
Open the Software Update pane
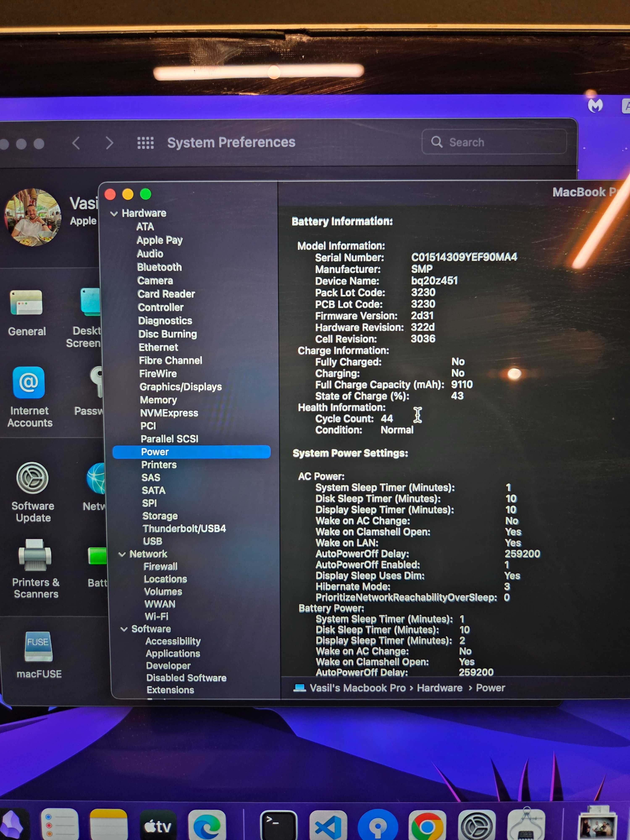(33, 492)
